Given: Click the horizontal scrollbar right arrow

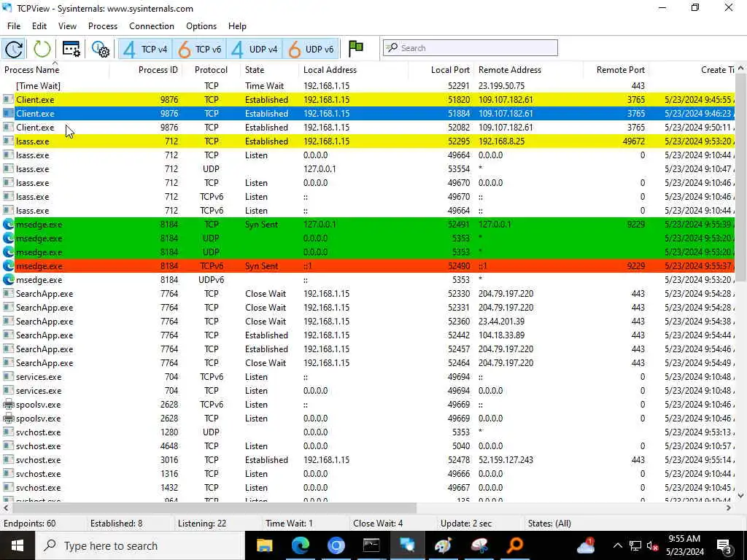Looking at the screenshot, I should click(x=729, y=508).
